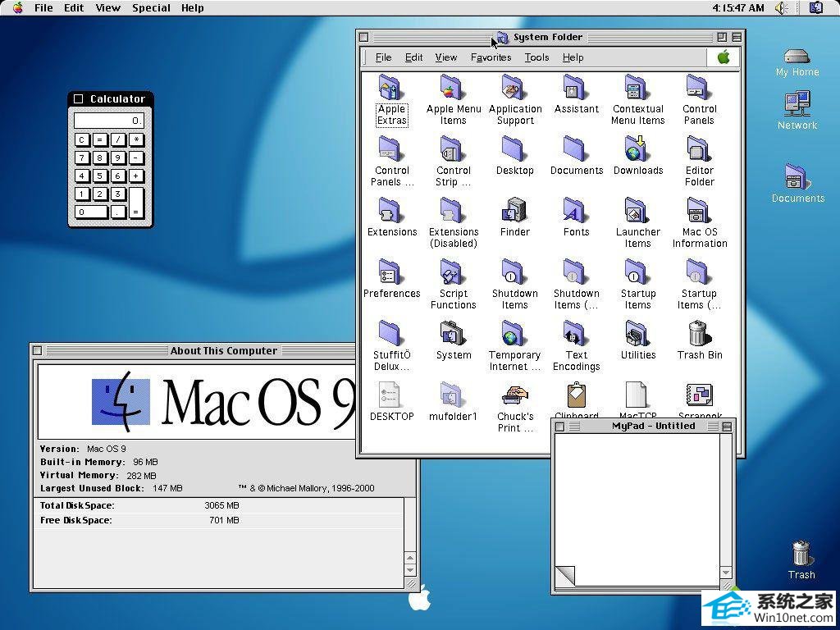Open the application switcher Finder icon
840x630 pixels.
pyautogui.click(x=816, y=8)
